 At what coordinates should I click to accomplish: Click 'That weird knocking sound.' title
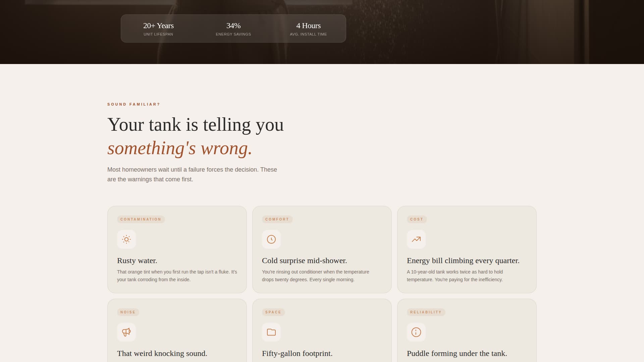click(162, 353)
